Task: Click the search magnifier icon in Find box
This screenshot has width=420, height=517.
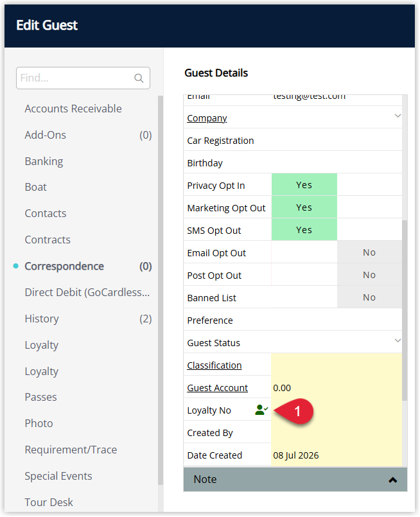Action: tap(139, 78)
